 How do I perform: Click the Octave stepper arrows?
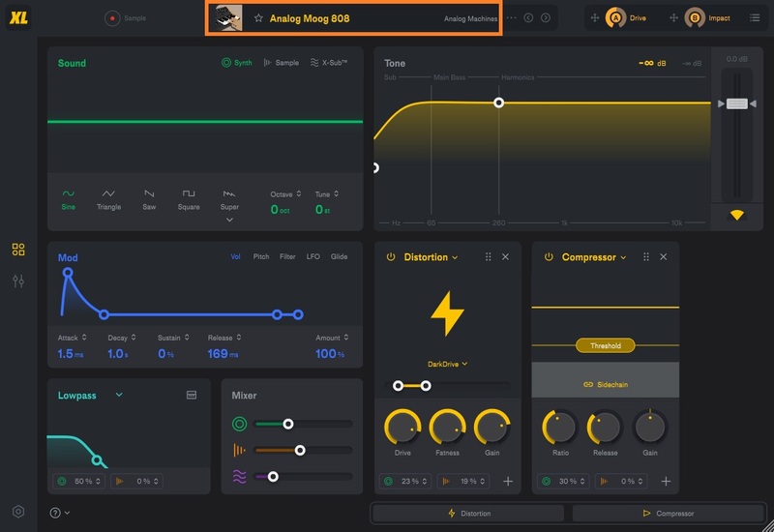[x=299, y=194]
